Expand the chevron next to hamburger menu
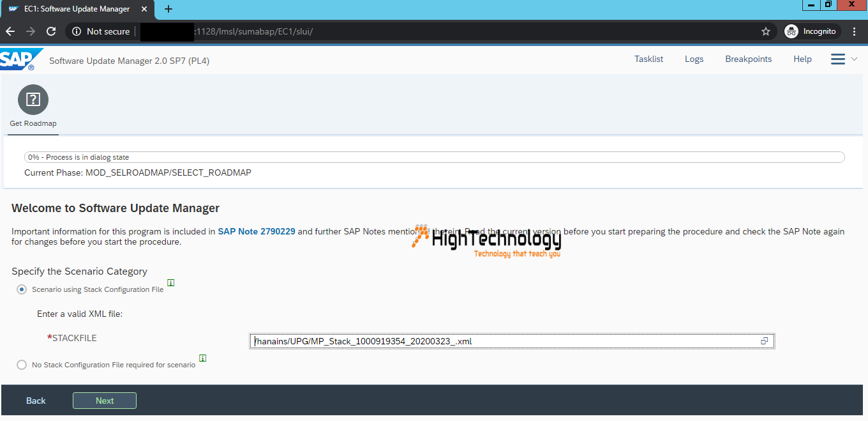Viewport: 868px width, 421px height. (855, 59)
